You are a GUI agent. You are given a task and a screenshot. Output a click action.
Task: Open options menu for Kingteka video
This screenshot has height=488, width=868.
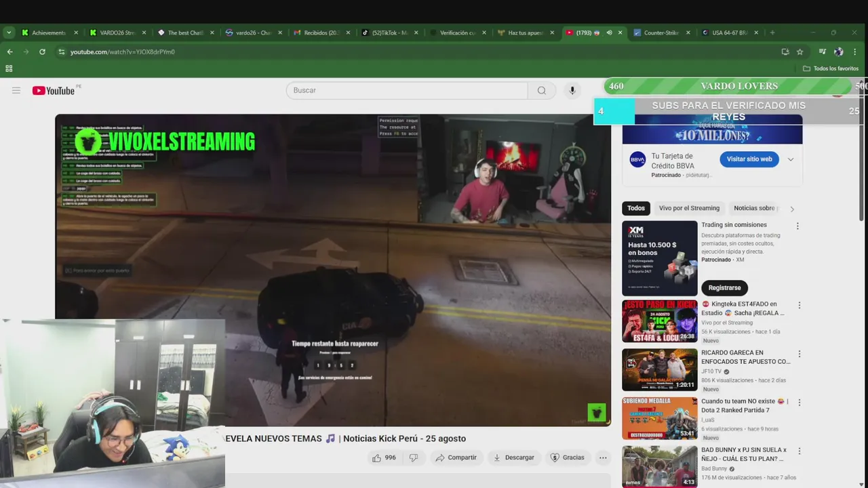(x=800, y=306)
